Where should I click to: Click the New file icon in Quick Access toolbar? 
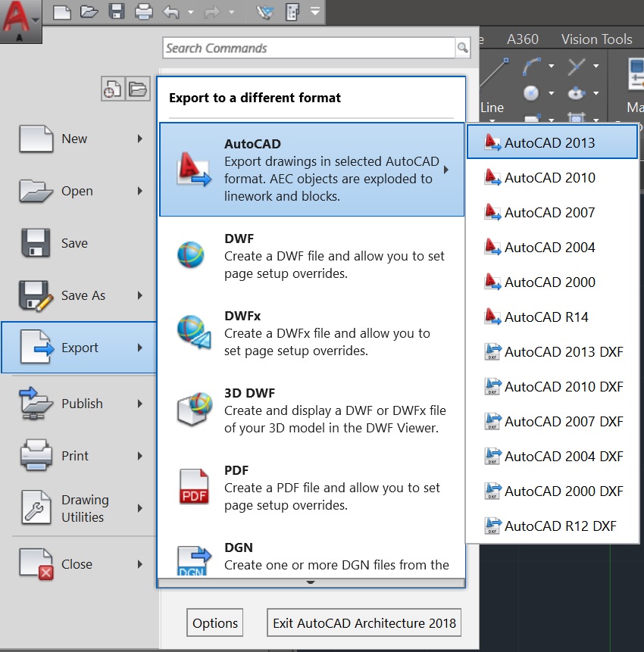[62, 11]
